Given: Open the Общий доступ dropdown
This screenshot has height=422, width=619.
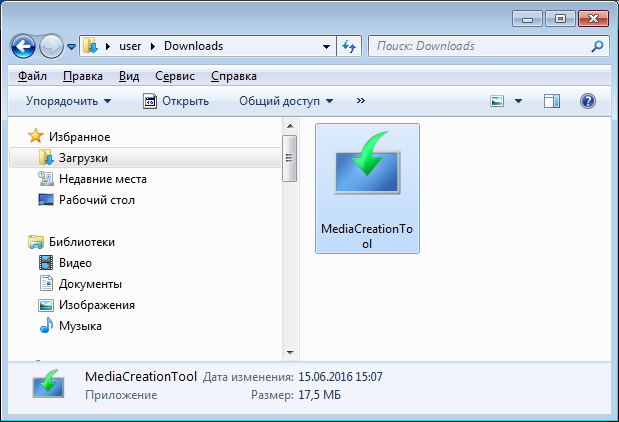Looking at the screenshot, I should (x=286, y=101).
